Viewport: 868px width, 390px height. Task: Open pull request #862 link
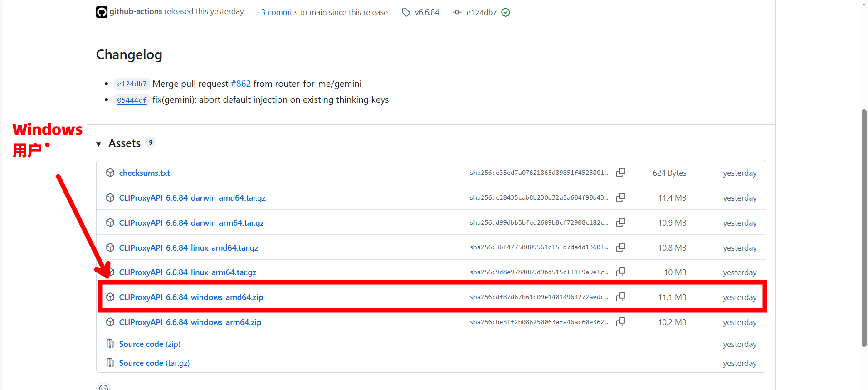[240, 84]
